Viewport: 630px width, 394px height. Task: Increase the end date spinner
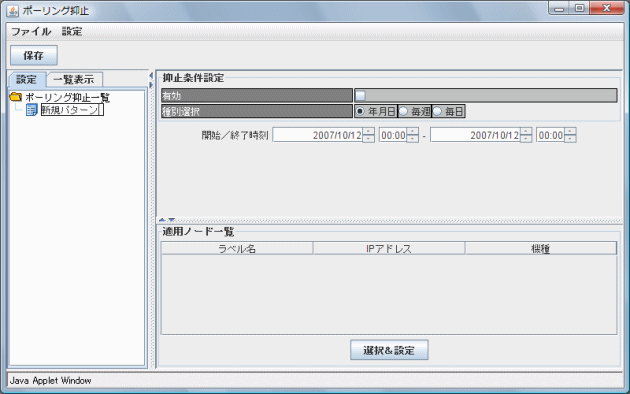[x=526, y=132]
